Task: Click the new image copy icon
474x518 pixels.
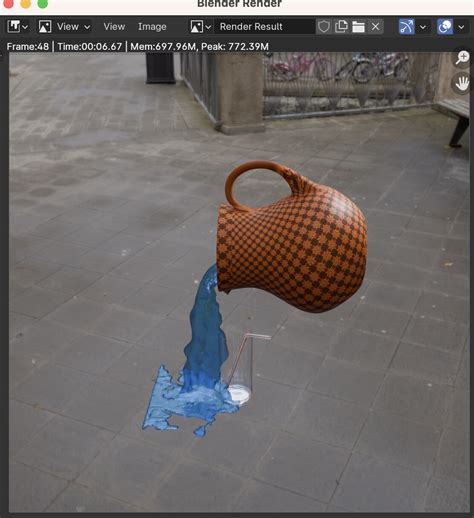Action: tap(341, 26)
